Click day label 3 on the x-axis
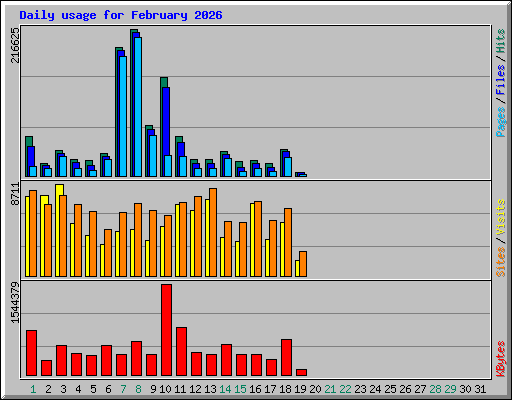Viewport: 512px width, 400px height. pos(63,389)
